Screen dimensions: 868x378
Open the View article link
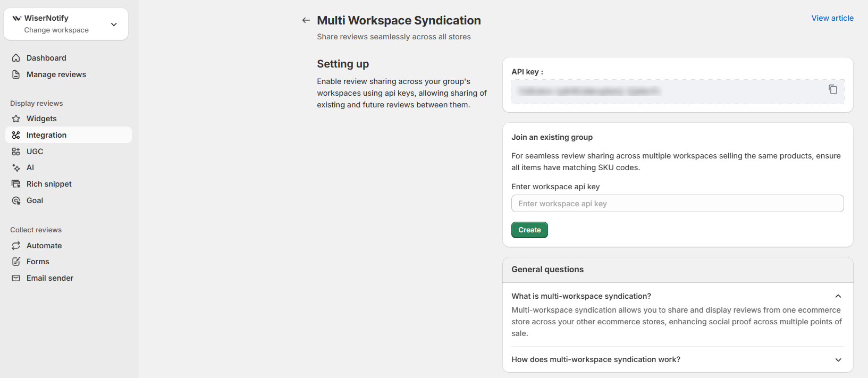coord(832,18)
